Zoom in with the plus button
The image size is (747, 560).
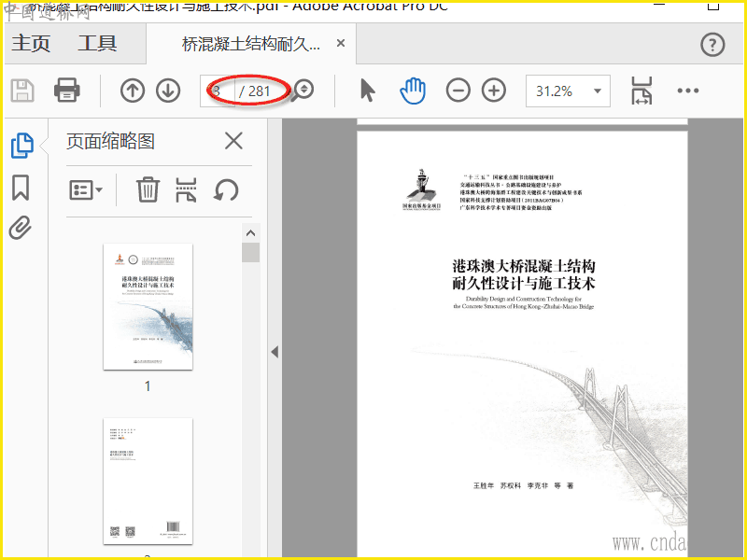coord(494,91)
